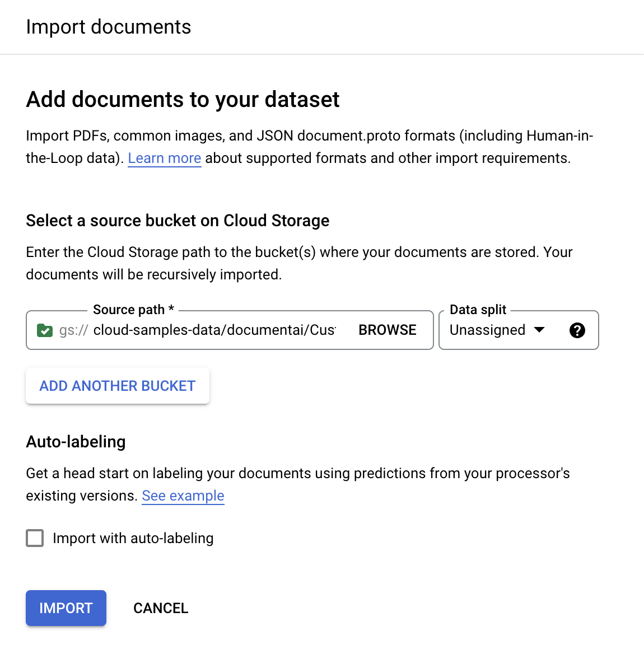Click the "Import with auto-labeling" label text
The height and width of the screenshot is (645, 644).
click(133, 538)
